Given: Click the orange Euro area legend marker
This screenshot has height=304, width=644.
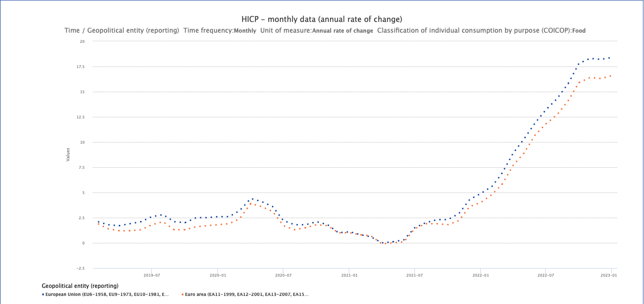Looking at the screenshot, I should point(182,294).
